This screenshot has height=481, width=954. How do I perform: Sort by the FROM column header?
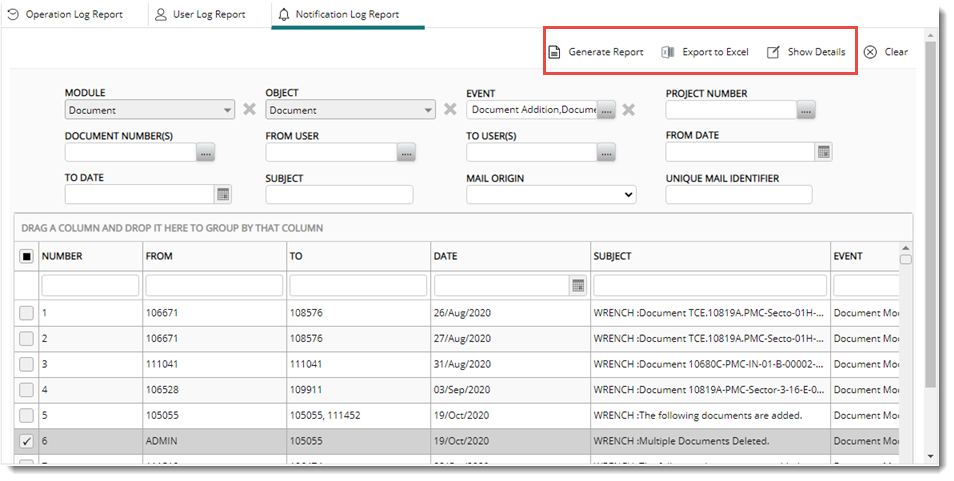pos(159,257)
